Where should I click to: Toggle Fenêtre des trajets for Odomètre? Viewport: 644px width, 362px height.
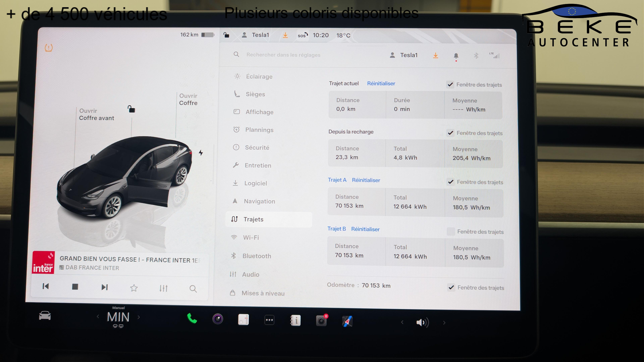451,288
